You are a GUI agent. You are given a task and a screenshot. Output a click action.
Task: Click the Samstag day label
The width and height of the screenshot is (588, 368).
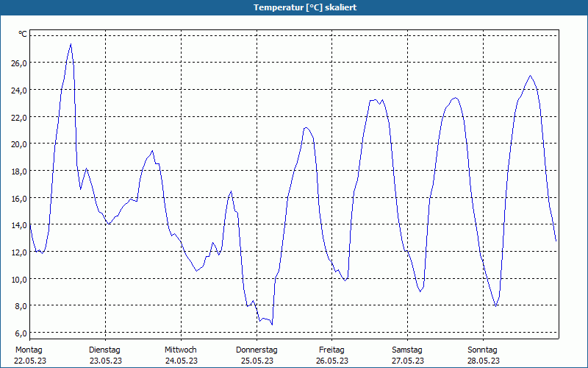(x=407, y=350)
